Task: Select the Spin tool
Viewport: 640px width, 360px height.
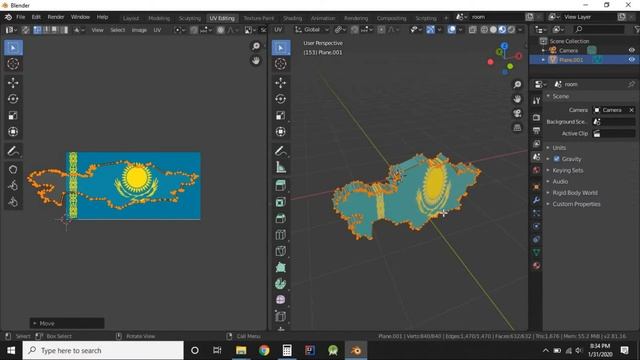Action: pyautogui.click(x=281, y=284)
